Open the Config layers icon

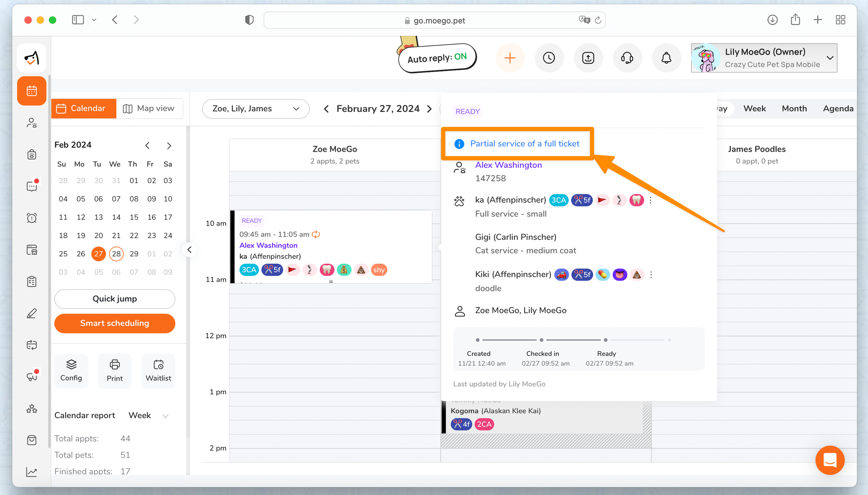pos(71,370)
